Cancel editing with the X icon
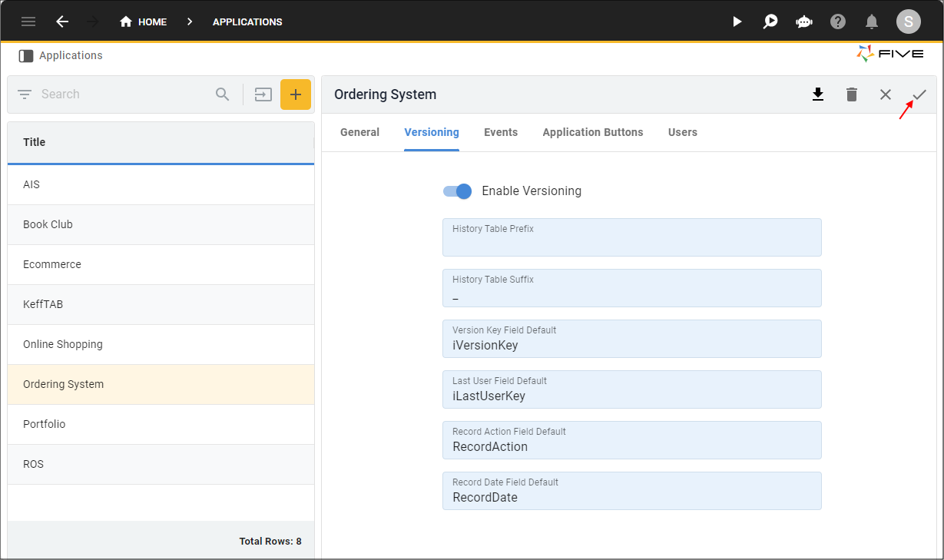 (x=886, y=94)
